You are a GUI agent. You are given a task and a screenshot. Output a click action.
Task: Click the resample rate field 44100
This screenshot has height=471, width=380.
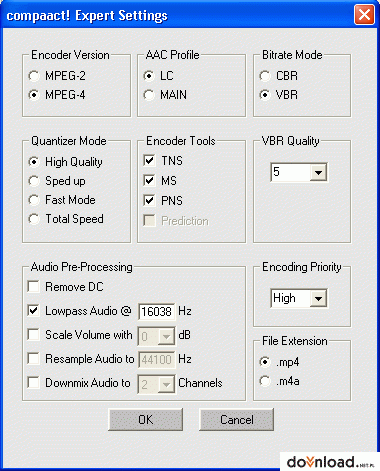[x=156, y=360]
